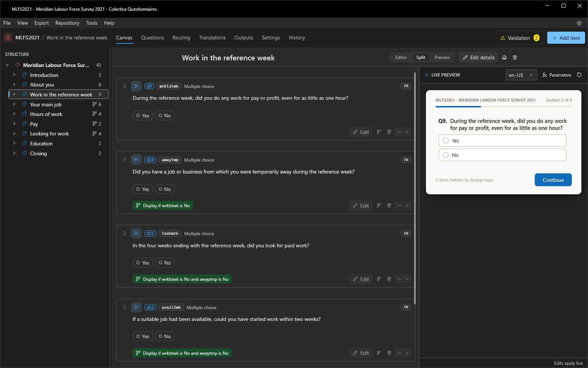
Task: Switch to the History tab
Action: pyautogui.click(x=297, y=38)
